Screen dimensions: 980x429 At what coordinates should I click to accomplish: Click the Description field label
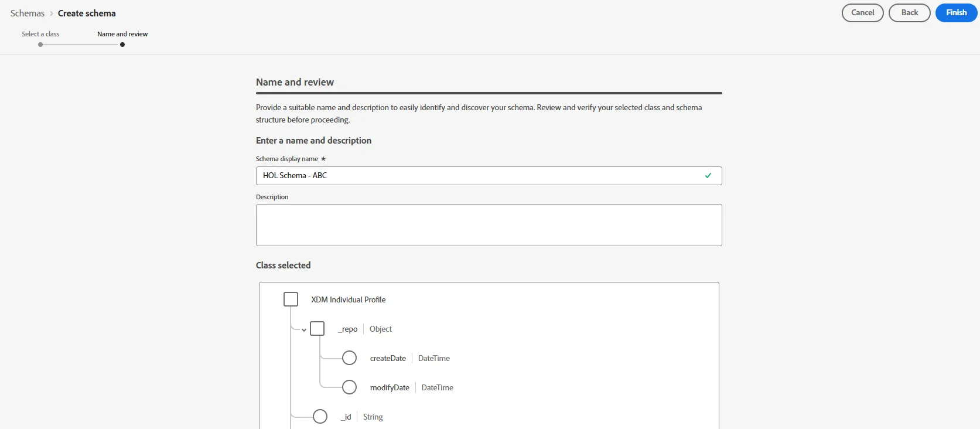coord(272,197)
